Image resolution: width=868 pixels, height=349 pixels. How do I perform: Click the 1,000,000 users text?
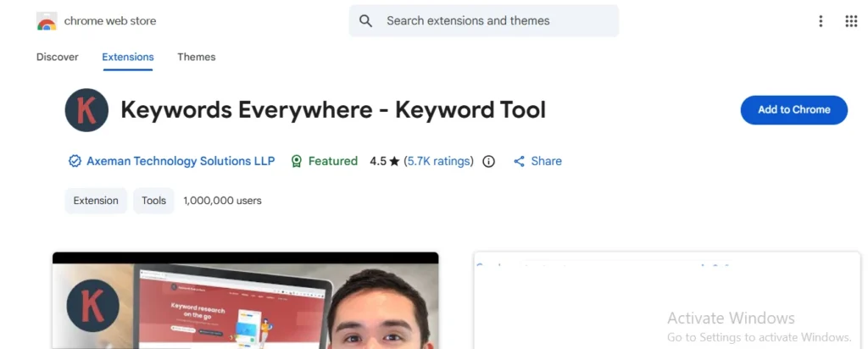click(223, 200)
